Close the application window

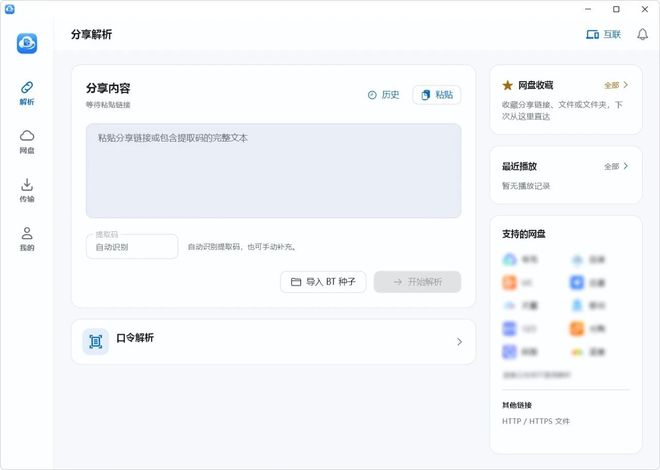(x=644, y=9)
